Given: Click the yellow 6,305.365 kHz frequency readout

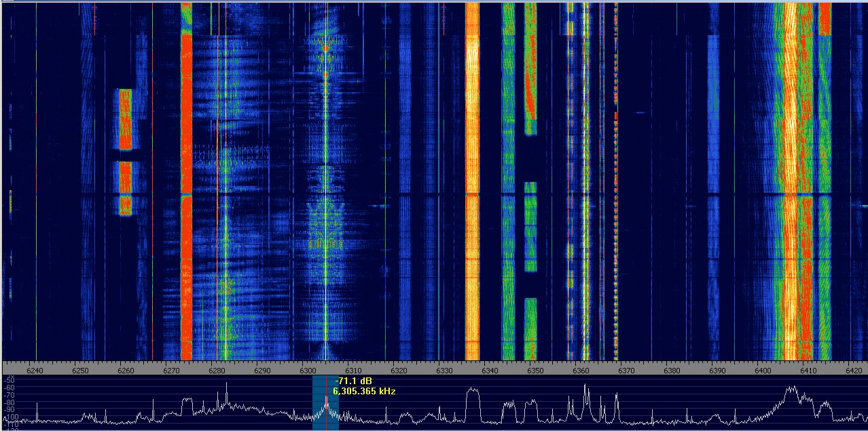Looking at the screenshot, I should pyautogui.click(x=364, y=392).
